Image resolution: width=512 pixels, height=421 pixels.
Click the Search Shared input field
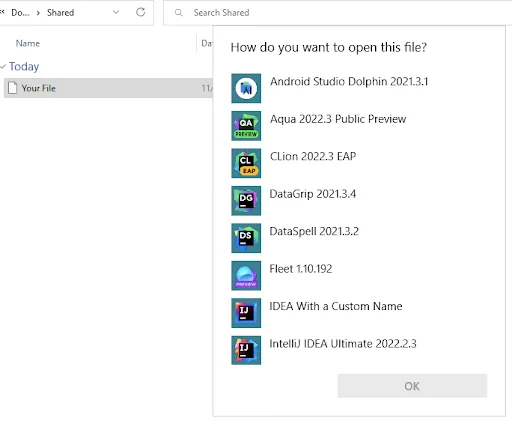tap(337, 13)
